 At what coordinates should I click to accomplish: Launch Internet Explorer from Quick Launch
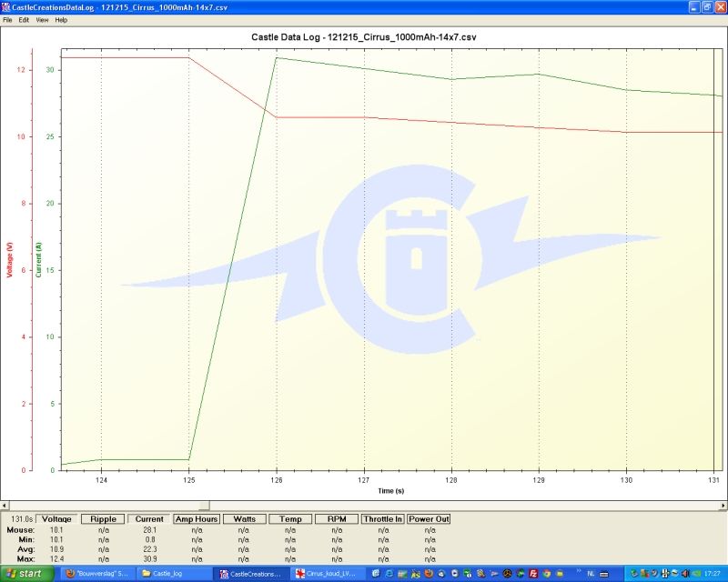[x=389, y=574]
